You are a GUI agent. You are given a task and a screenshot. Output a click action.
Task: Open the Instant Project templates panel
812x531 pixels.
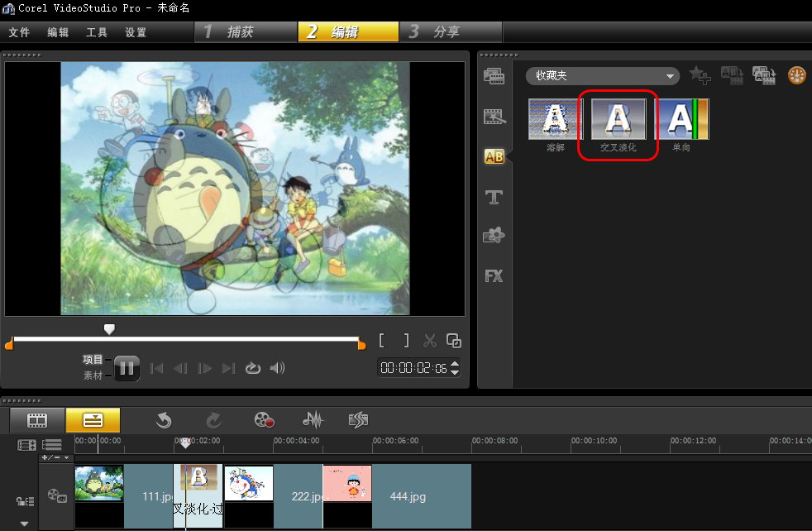[494, 117]
